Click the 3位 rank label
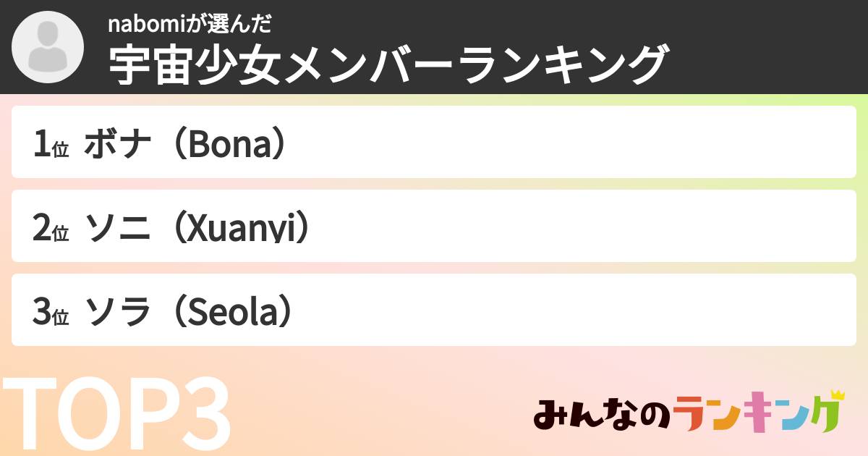This screenshot has width=868, height=456. [x=50, y=313]
